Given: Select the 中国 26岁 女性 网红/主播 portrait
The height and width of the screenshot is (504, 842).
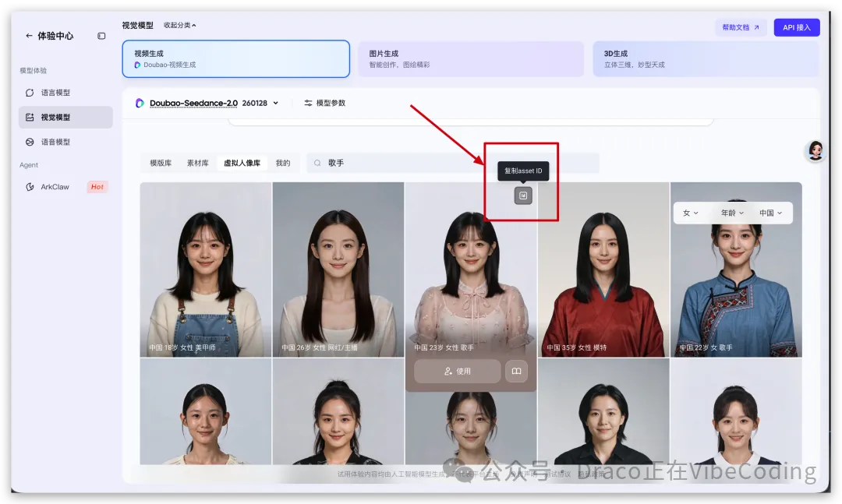Looking at the screenshot, I should click(338, 270).
